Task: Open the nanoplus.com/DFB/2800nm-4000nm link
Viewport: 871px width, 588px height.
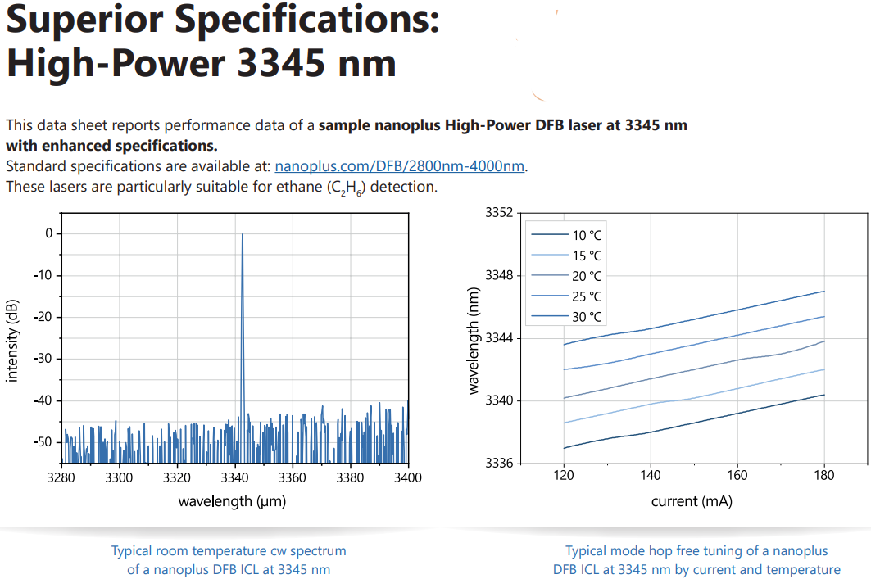Action: pyautogui.click(x=399, y=166)
